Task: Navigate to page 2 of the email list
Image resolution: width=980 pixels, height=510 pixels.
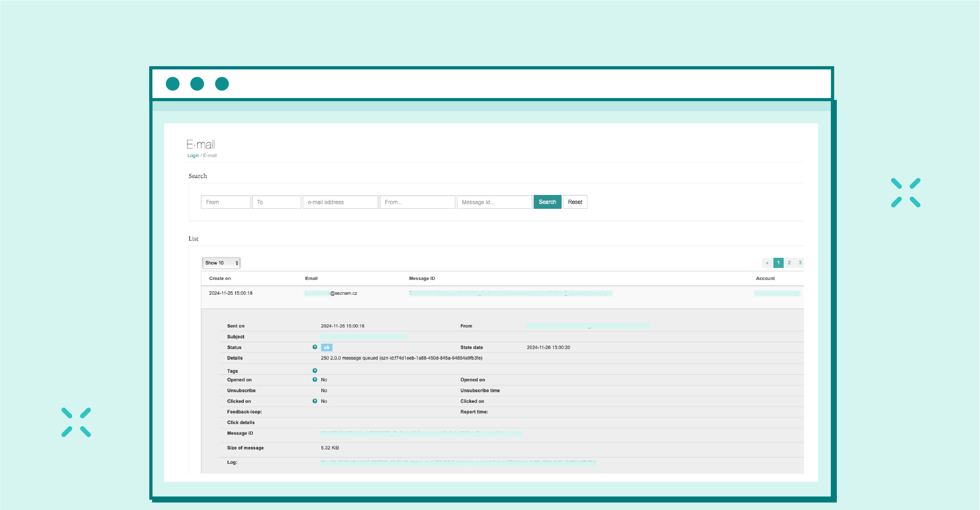Action: (789, 262)
